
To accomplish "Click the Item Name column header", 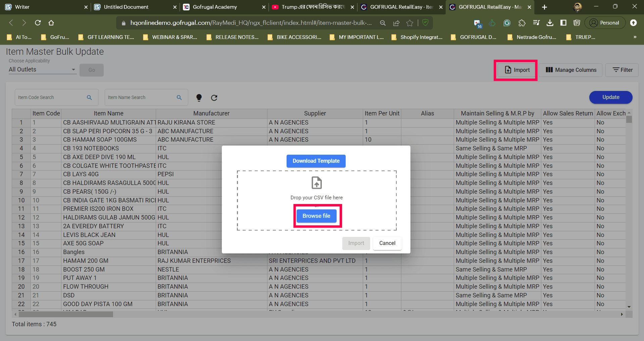I will click(109, 113).
